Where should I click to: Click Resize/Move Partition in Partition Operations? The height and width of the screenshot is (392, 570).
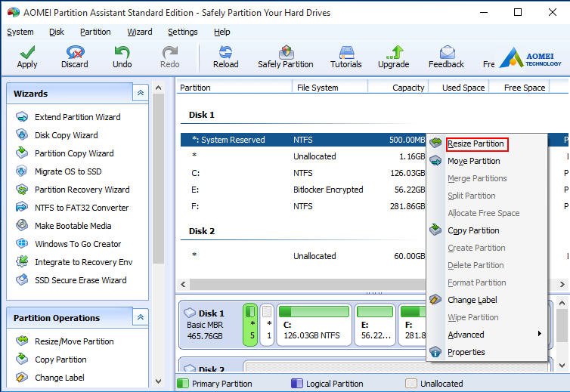pyautogui.click(x=74, y=341)
